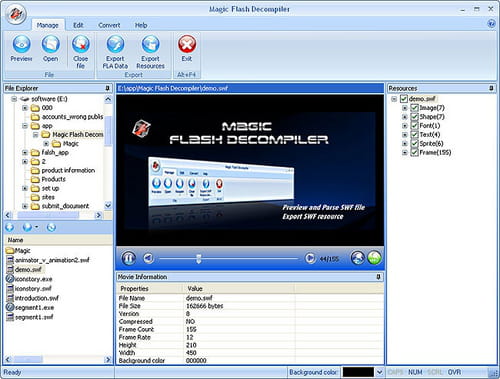Click the red Exit icon

pos(187,44)
